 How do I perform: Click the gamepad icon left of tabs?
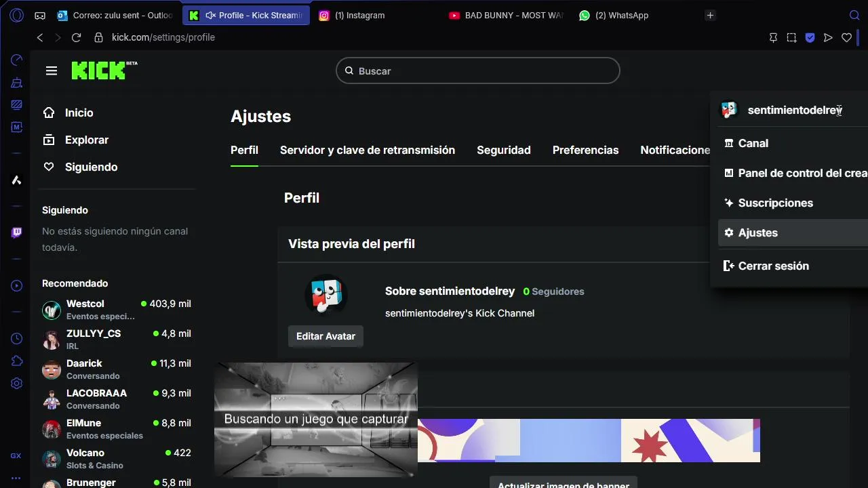[x=40, y=15]
